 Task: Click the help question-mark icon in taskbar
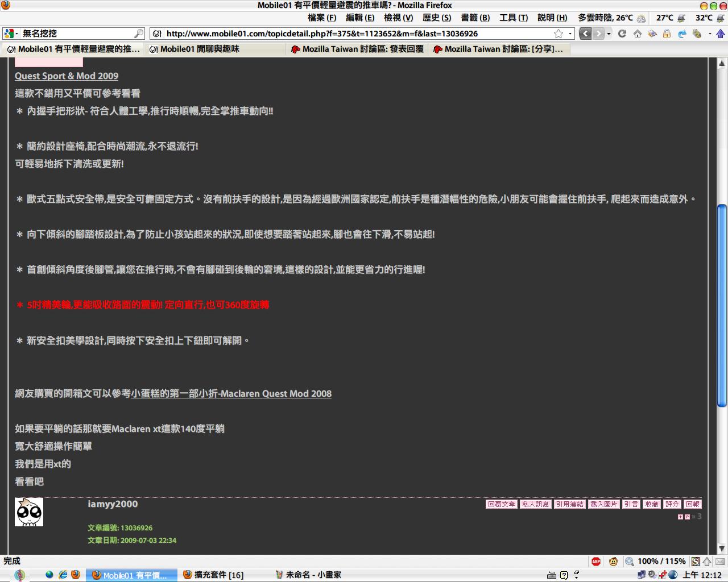[x=564, y=575]
